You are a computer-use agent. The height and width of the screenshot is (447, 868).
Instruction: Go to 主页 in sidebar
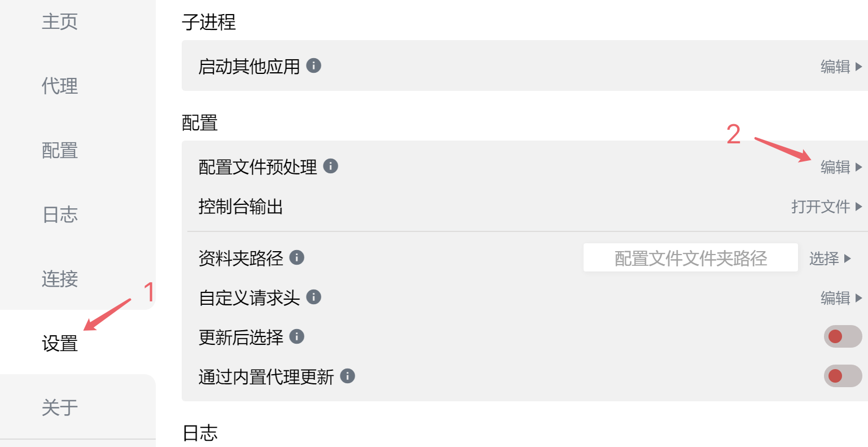pyautogui.click(x=60, y=21)
